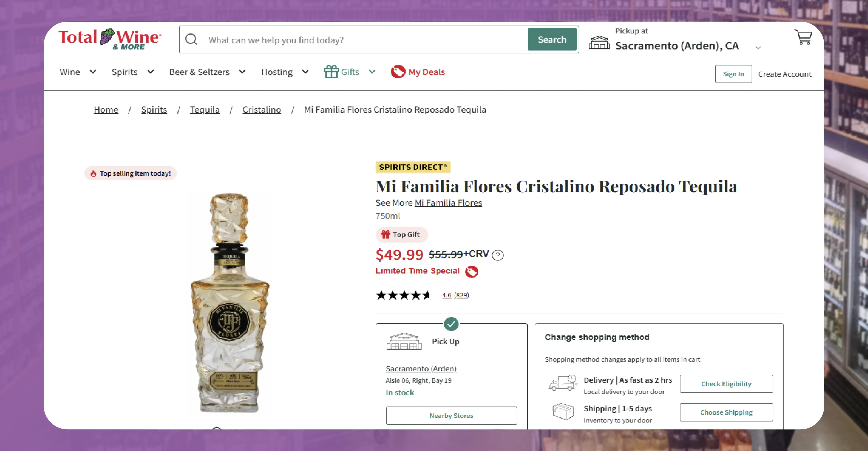Click the magnifying glass search icon
The width and height of the screenshot is (868, 451).
point(191,40)
